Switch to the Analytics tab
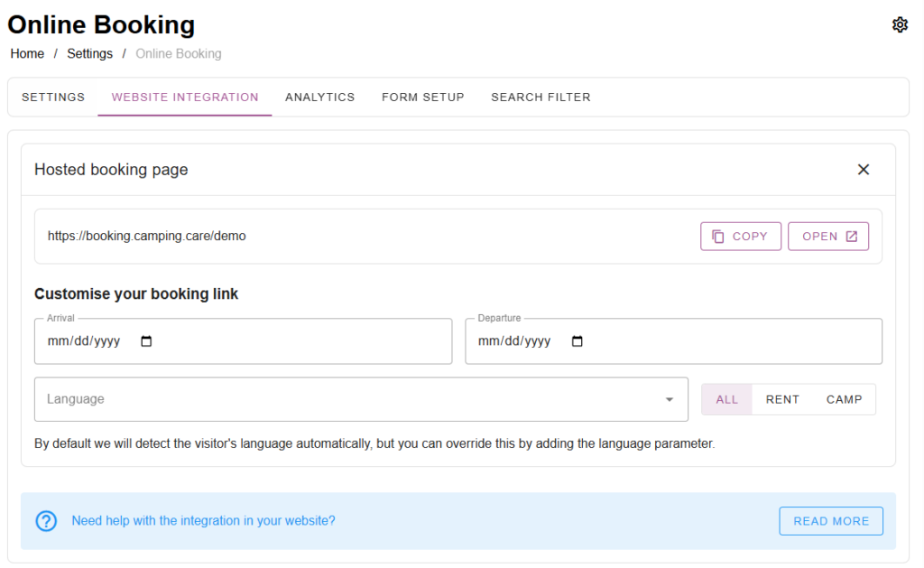 pyautogui.click(x=319, y=98)
